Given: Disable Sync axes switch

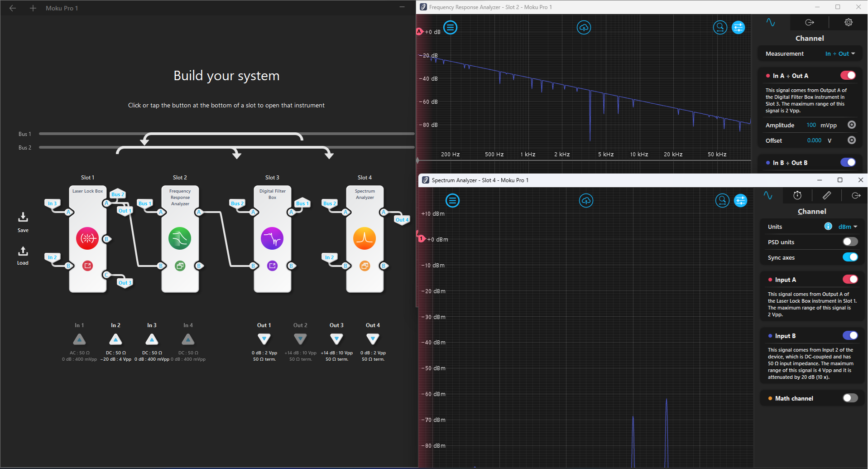Looking at the screenshot, I should click(850, 257).
